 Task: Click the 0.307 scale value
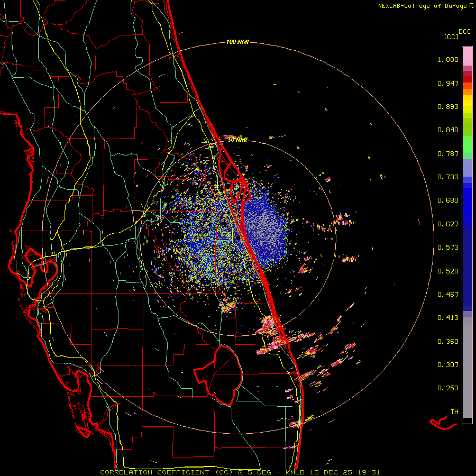click(x=448, y=365)
